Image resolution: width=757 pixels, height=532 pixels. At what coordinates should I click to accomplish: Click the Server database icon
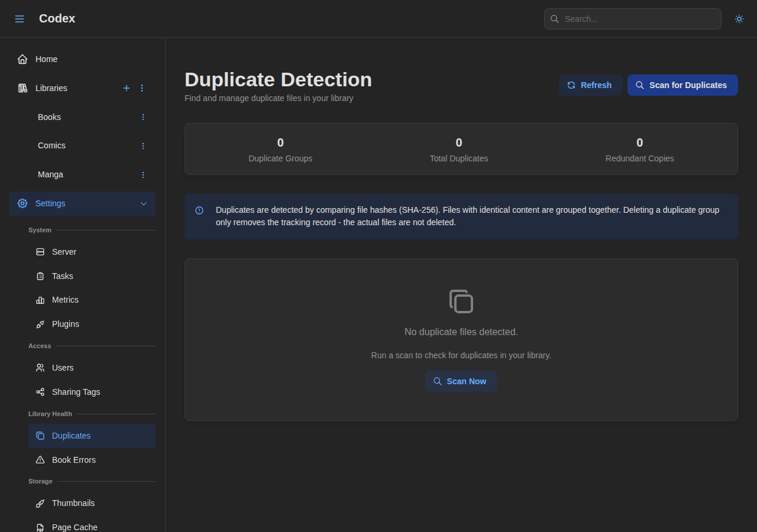[40, 252]
